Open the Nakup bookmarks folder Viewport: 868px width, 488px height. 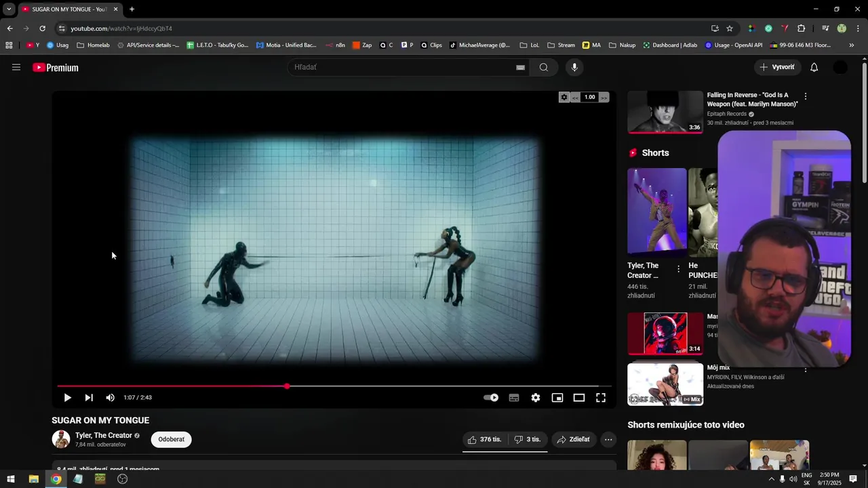[x=622, y=45]
